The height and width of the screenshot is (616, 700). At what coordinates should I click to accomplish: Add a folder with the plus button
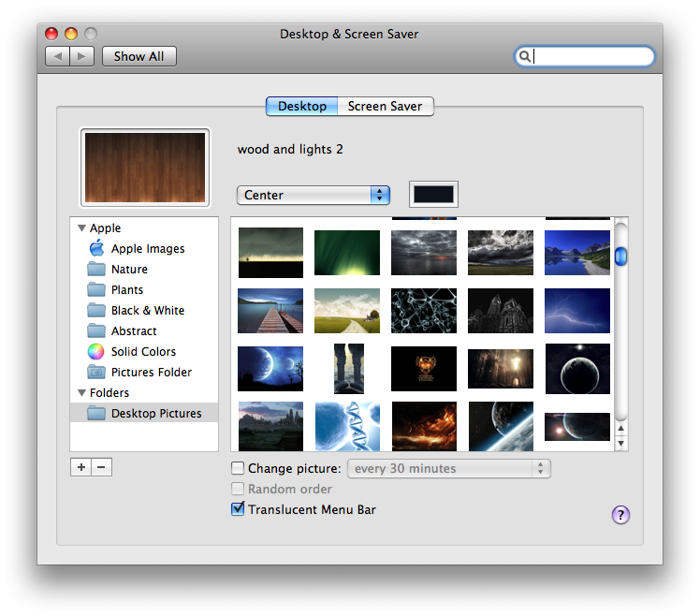click(80, 467)
